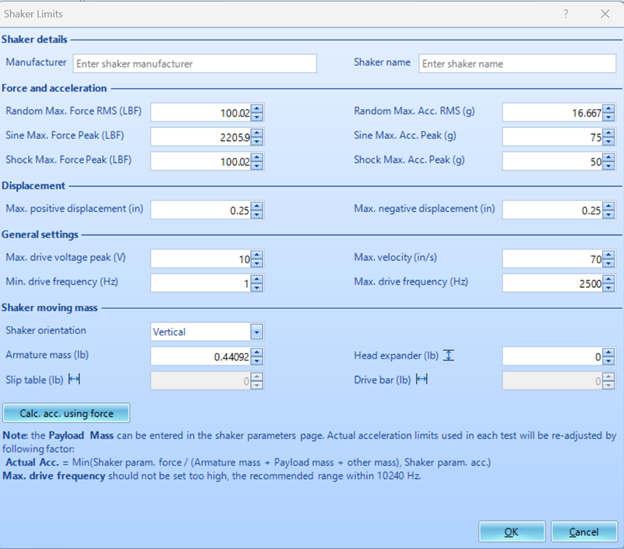Click the Shaker name text field
The height and width of the screenshot is (549, 624).
(x=516, y=64)
